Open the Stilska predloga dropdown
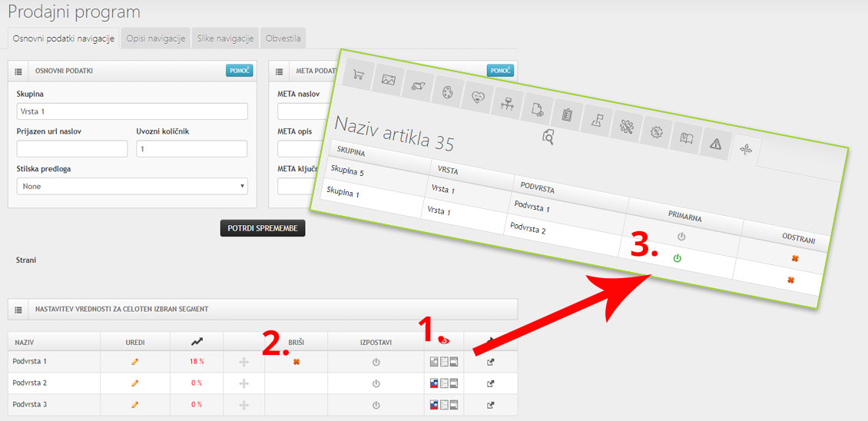 point(132,186)
